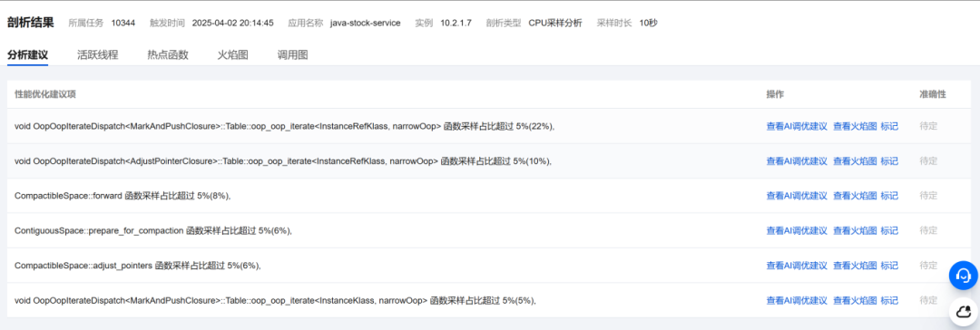
Task: View AI tuning advice for InstanceRefKlass 22% row
Action: point(797,126)
